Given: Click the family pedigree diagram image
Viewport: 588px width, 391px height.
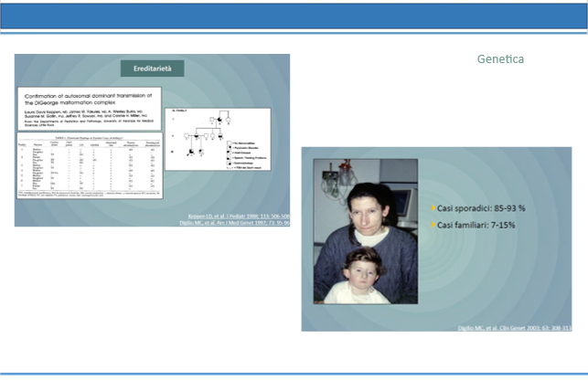Looking at the screenshot, I should [x=218, y=140].
